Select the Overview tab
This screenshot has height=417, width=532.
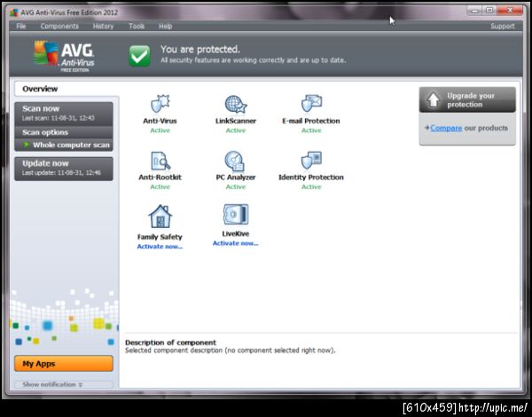(66, 89)
